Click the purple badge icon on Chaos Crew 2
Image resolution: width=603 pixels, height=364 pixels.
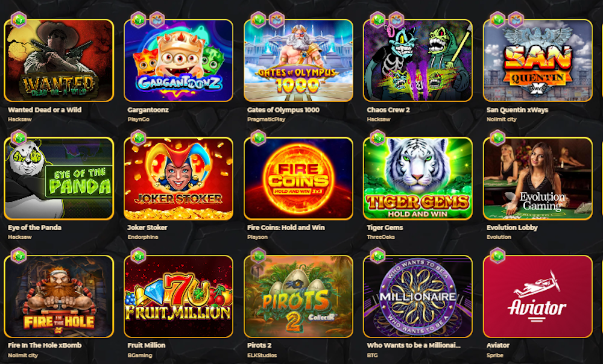click(396, 20)
